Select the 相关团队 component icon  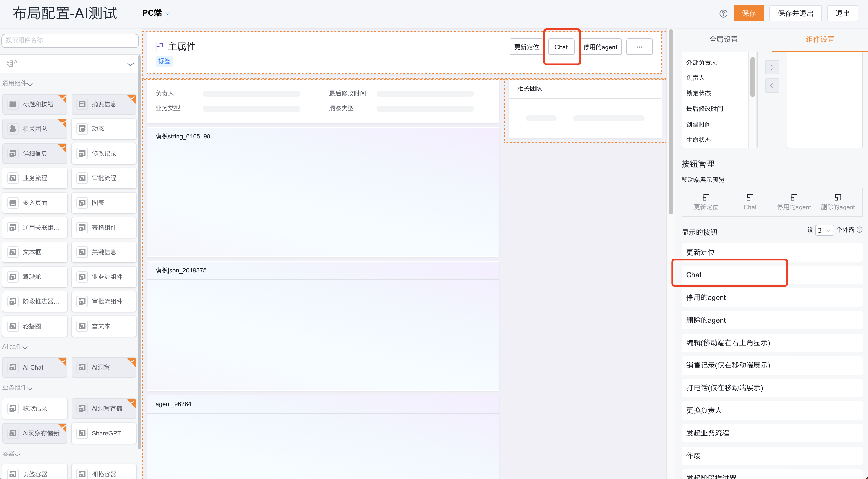tap(13, 129)
